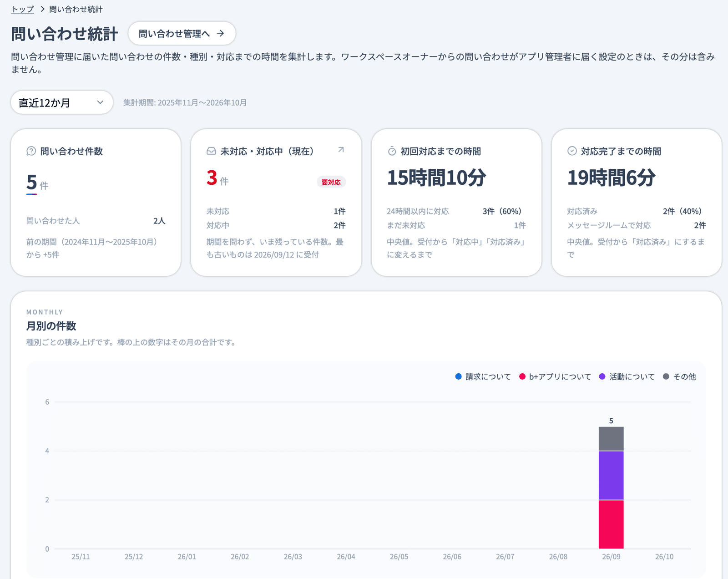The width and height of the screenshot is (728, 579).
Task: Click the メッセージルームで対応 2件 row
Action: click(636, 225)
